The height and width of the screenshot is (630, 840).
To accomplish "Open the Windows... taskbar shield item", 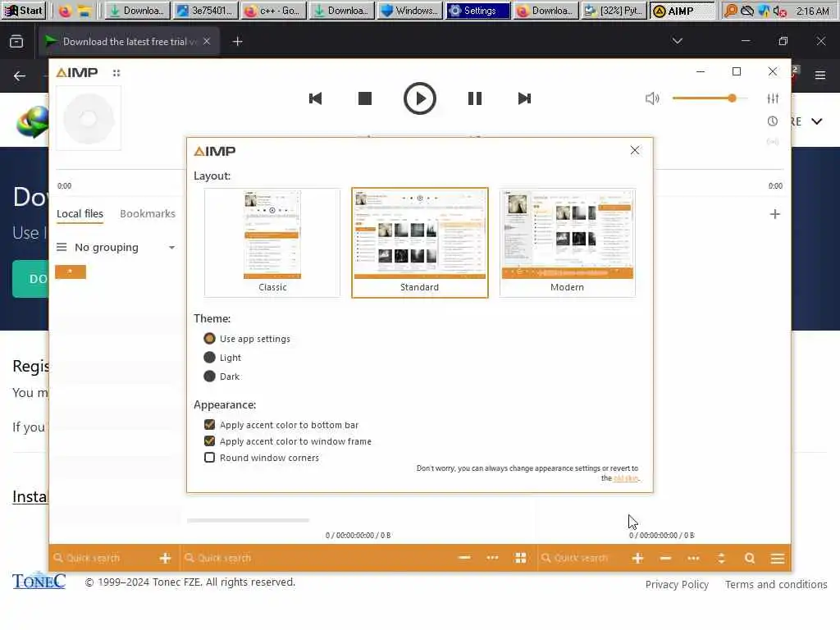I will pos(410,11).
